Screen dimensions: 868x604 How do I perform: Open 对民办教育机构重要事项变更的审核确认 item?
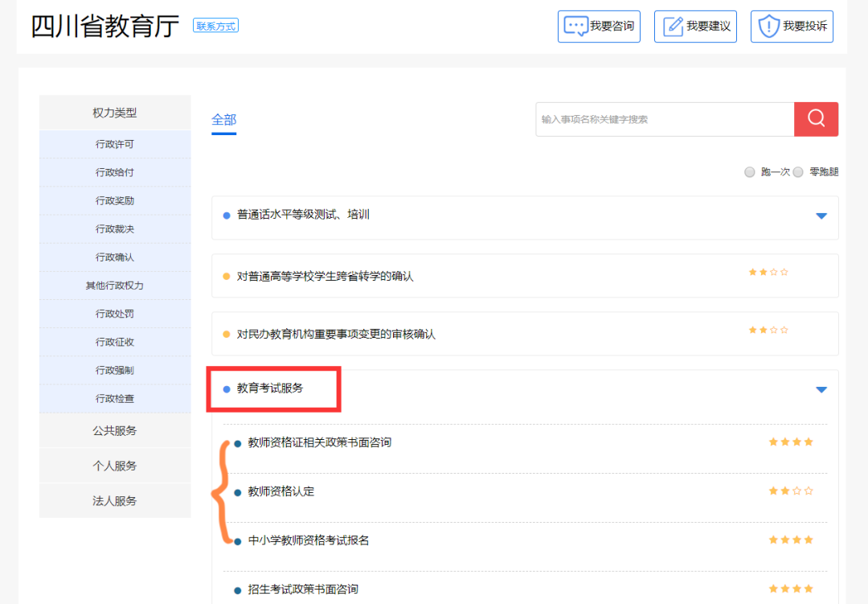[x=336, y=334]
